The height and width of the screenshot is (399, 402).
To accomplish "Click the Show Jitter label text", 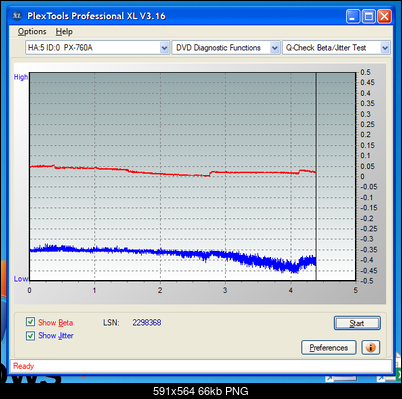I will coord(56,336).
